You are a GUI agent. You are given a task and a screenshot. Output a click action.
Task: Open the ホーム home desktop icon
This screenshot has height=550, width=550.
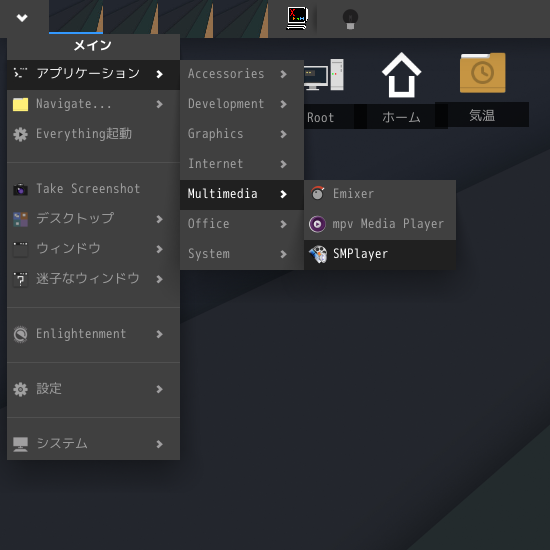401,75
